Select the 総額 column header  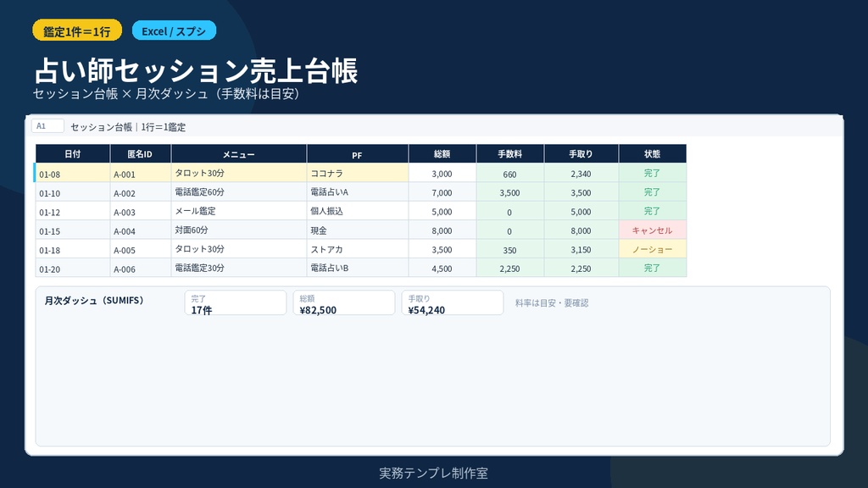442,154
